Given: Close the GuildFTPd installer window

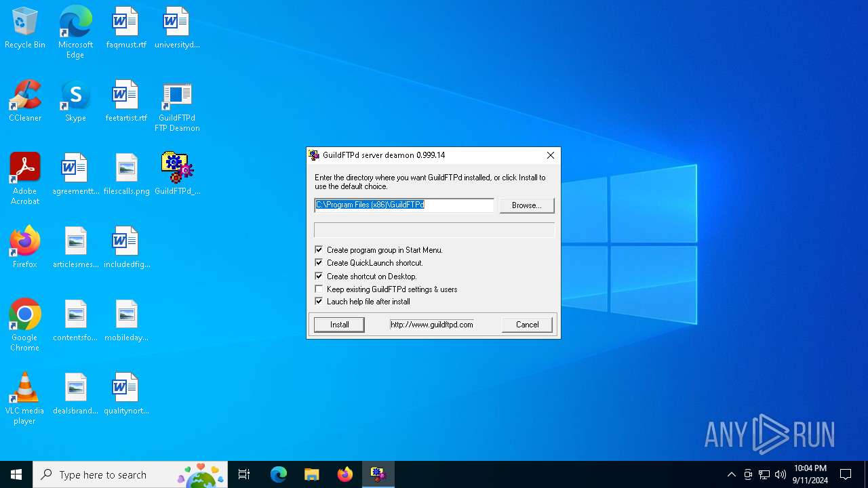Looking at the screenshot, I should click(551, 155).
